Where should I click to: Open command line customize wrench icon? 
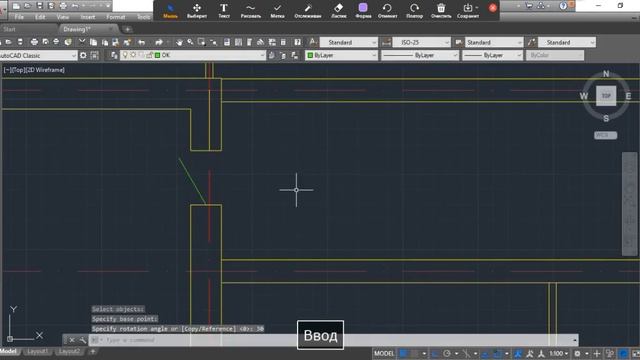(82, 340)
